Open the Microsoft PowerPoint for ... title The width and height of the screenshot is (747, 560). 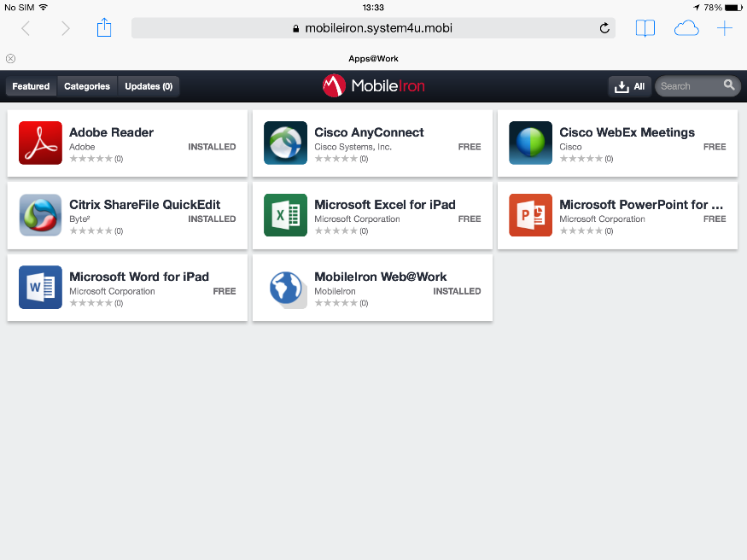[x=641, y=204]
